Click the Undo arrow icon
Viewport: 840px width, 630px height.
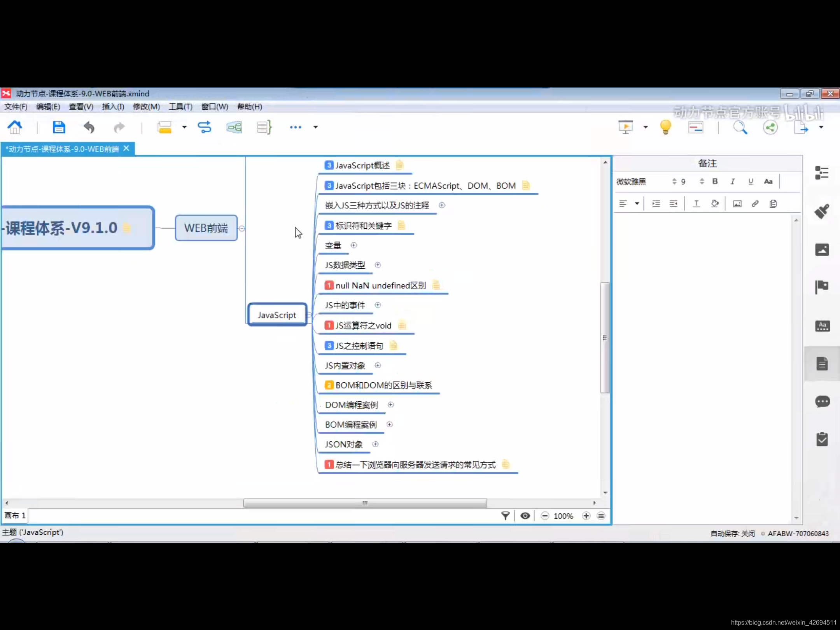pyautogui.click(x=89, y=127)
